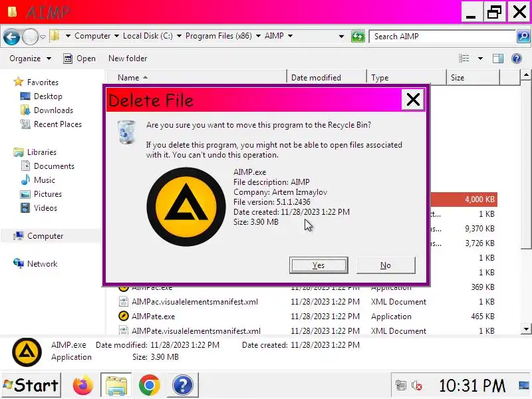This screenshot has width=532, height=399.
Task: Open the Organize menu
Action: [x=30, y=59]
